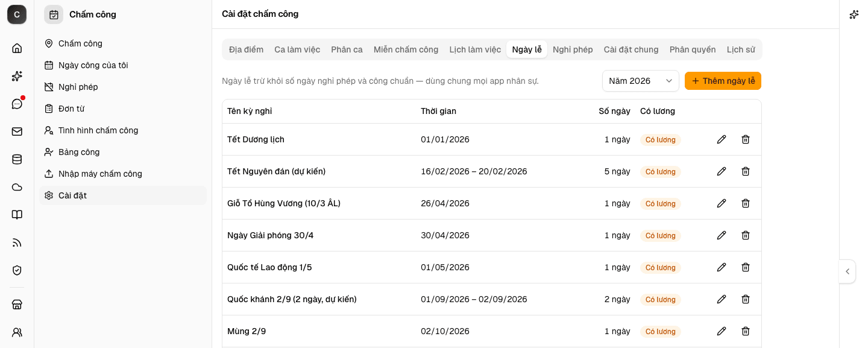
Task: Switch to the Nghỉ phép tab
Action: click(x=573, y=49)
